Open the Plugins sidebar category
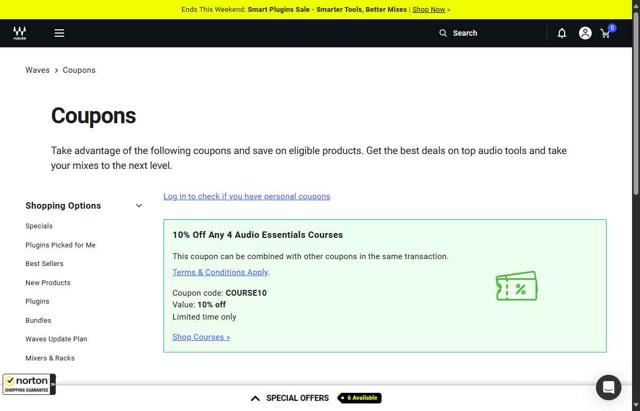This screenshot has width=640, height=411. (37, 301)
